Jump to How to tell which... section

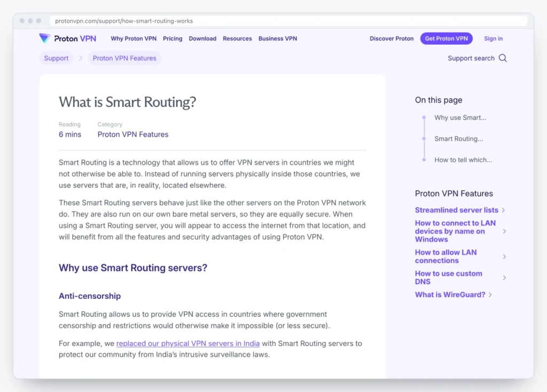click(x=463, y=160)
